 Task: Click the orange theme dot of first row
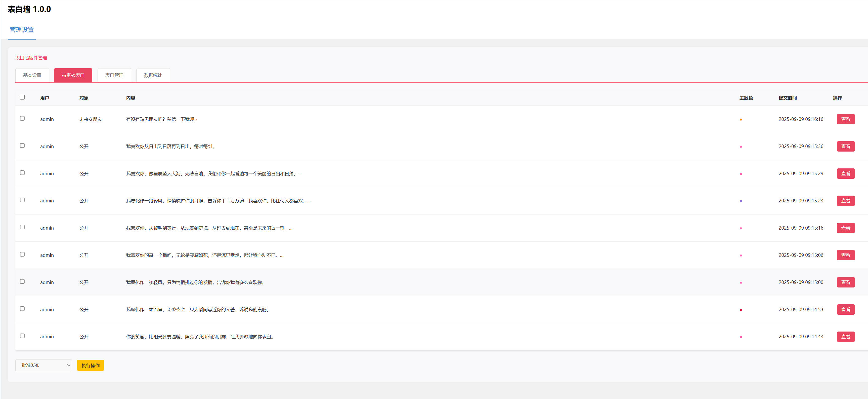click(x=741, y=119)
